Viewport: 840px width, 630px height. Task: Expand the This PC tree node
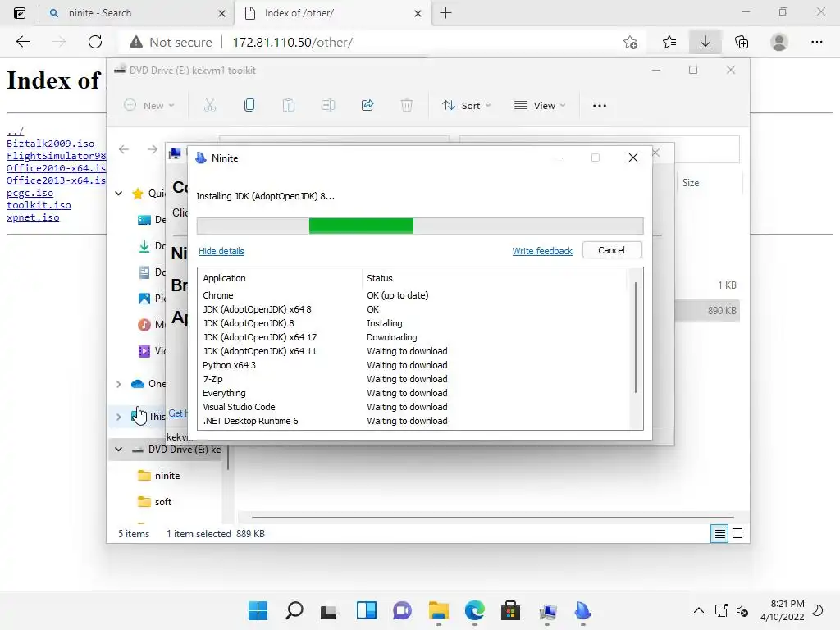(119, 416)
